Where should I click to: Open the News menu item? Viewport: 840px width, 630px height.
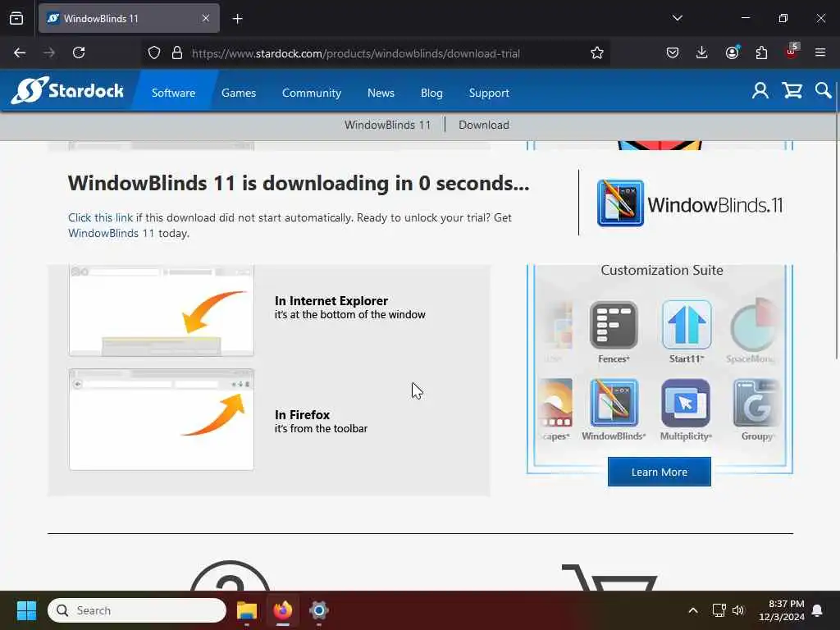[381, 93]
